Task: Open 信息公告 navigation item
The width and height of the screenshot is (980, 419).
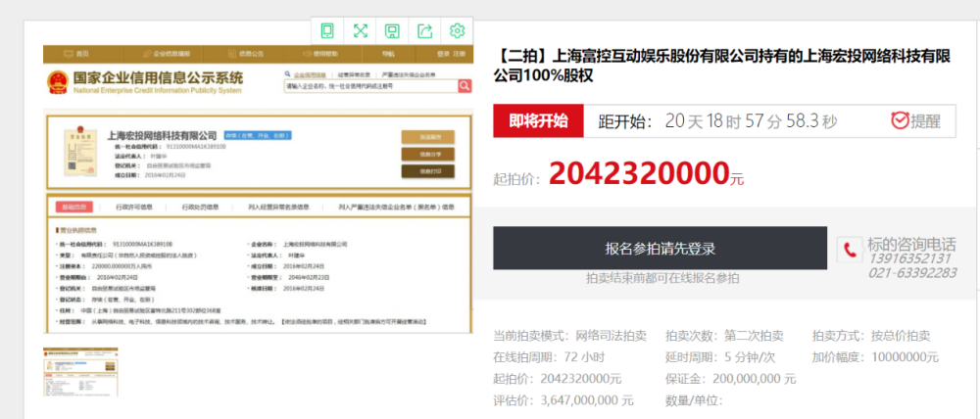Action: coord(246,54)
